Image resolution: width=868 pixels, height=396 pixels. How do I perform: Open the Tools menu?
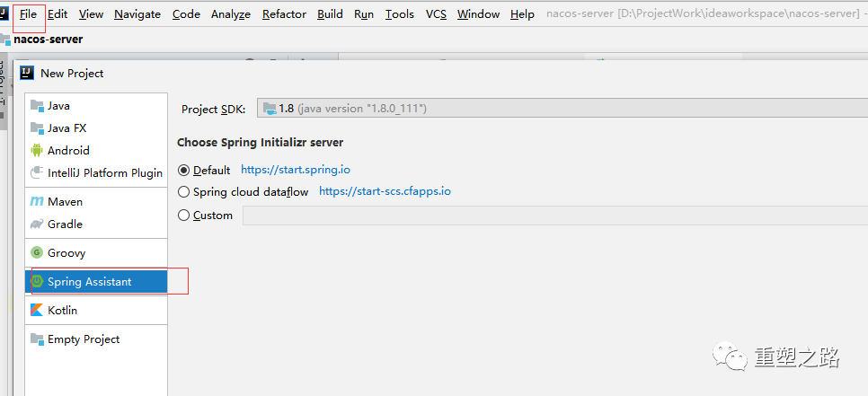400,14
